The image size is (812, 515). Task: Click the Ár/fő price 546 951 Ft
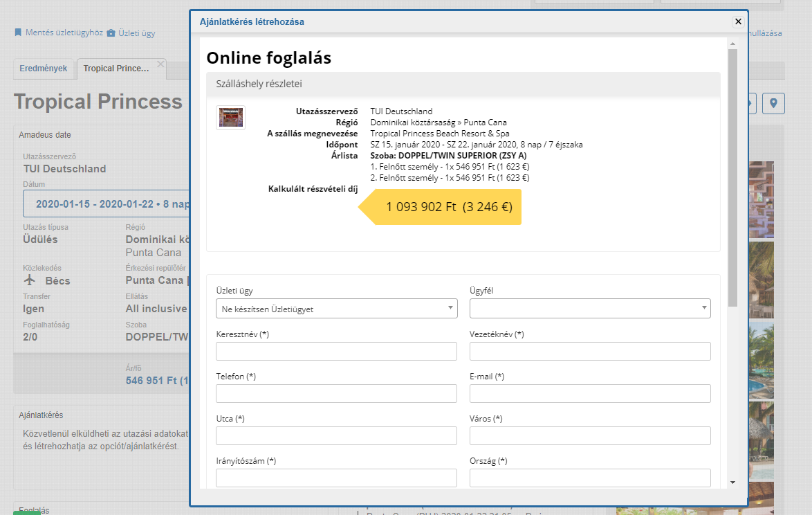click(158, 380)
